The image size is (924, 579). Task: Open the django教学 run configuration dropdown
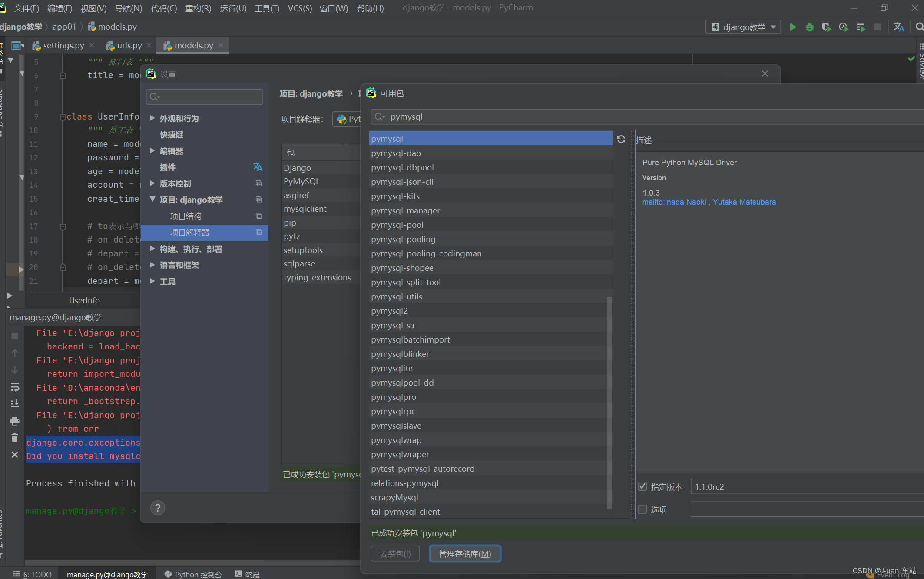point(744,27)
